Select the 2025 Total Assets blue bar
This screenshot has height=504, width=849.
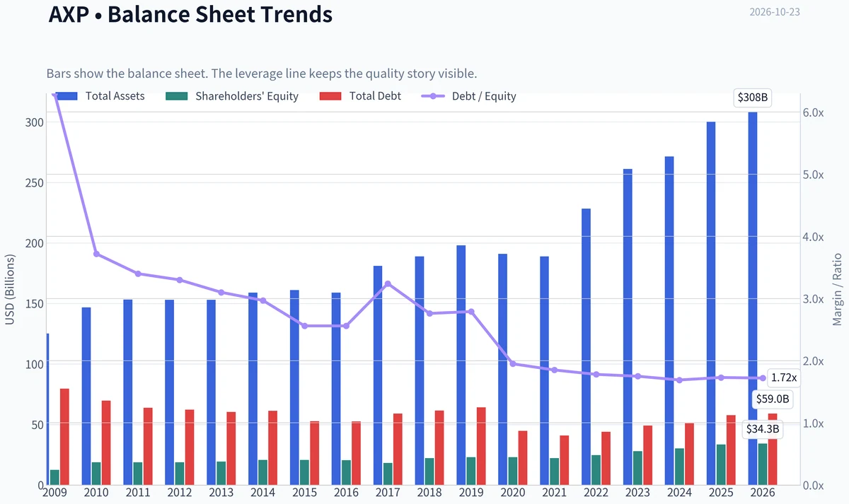coord(711,303)
